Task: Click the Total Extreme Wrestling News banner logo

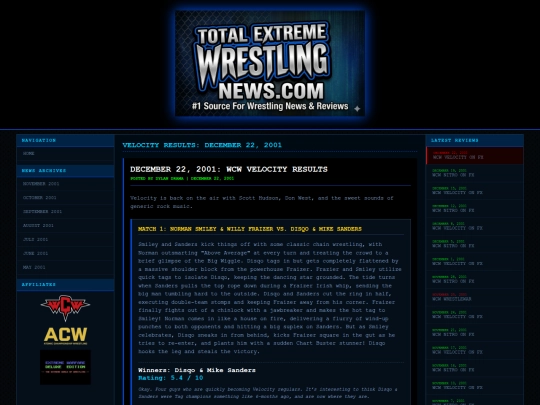Action: (x=270, y=63)
